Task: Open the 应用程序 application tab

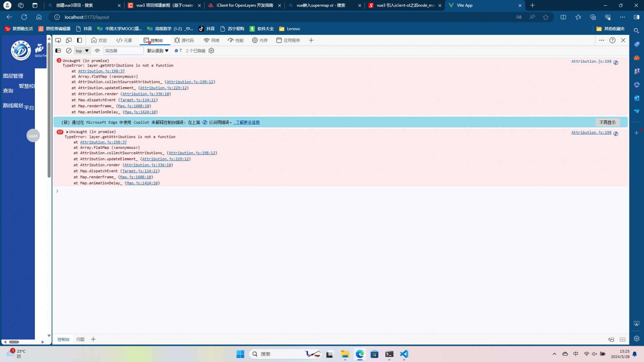Action: [288, 40]
